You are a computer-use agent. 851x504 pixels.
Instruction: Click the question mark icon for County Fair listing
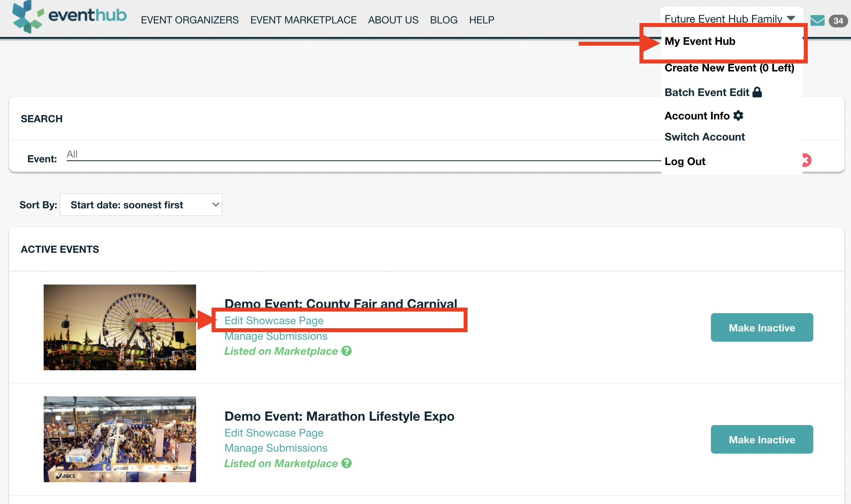click(347, 351)
